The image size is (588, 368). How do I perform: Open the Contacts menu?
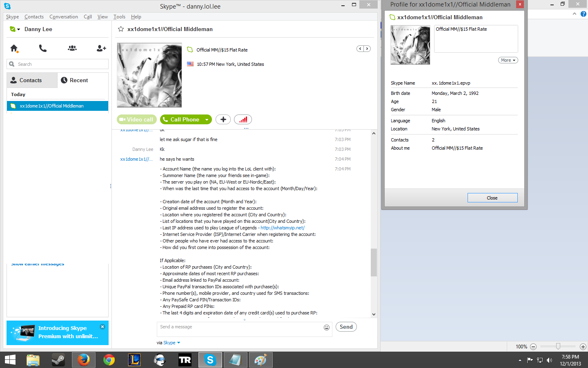(34, 17)
